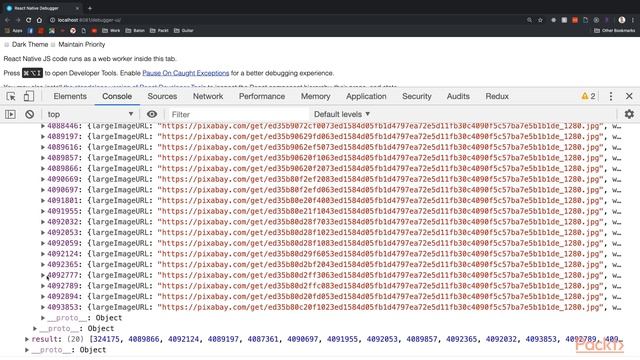This screenshot has height=360, width=640.
Task: Expand the 4091955 object entry
Action: tap(43, 211)
